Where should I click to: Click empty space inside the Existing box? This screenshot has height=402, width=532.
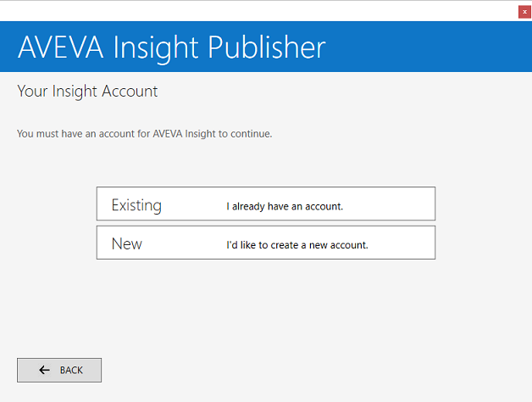point(398,204)
